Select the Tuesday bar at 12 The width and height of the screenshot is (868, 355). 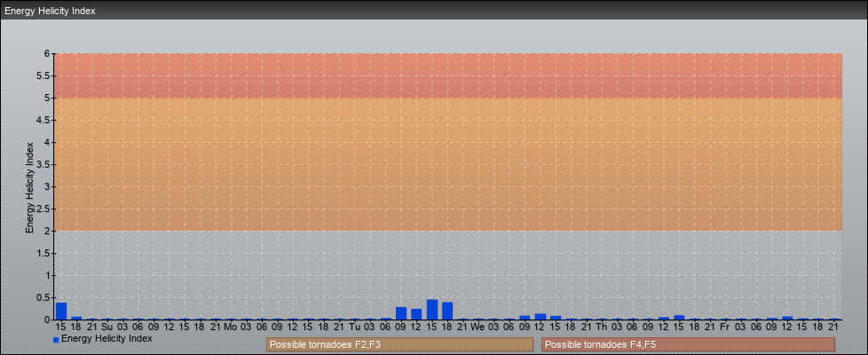click(417, 314)
